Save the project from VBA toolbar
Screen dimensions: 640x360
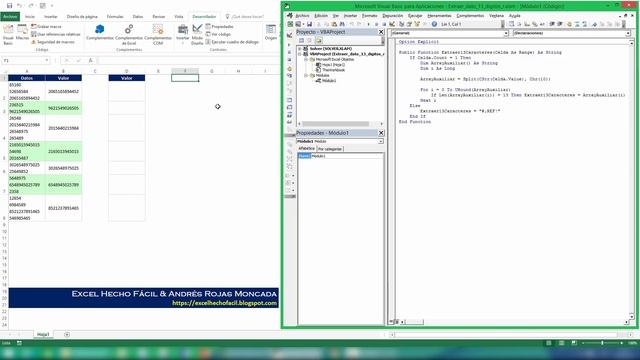[309, 24]
